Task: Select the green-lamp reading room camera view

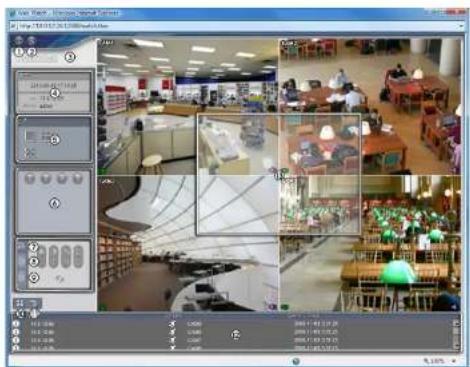Action: coord(370,243)
